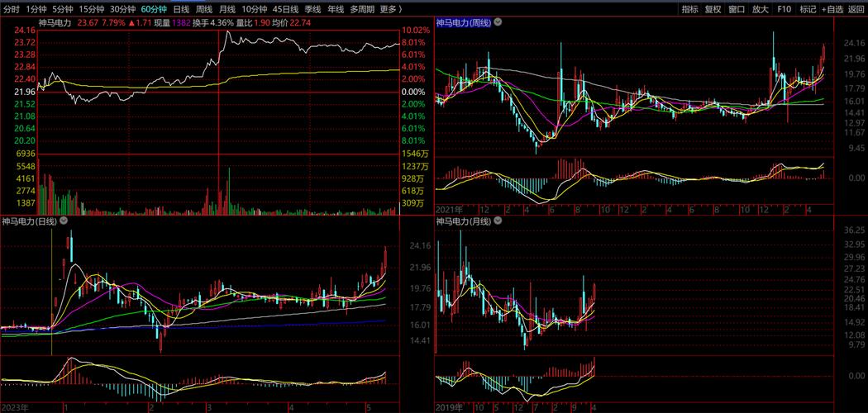Open the F10 company info button
The height and width of the screenshot is (413, 868).
784,9
